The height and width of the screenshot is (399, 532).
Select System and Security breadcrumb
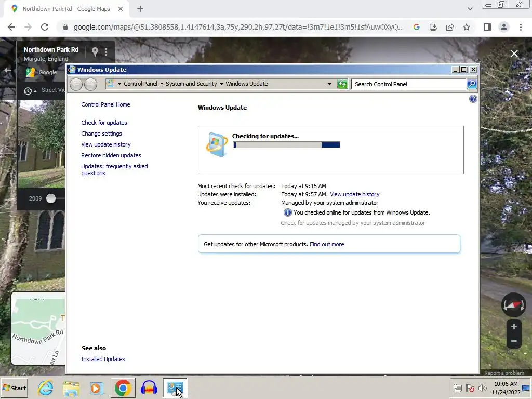pyautogui.click(x=191, y=84)
